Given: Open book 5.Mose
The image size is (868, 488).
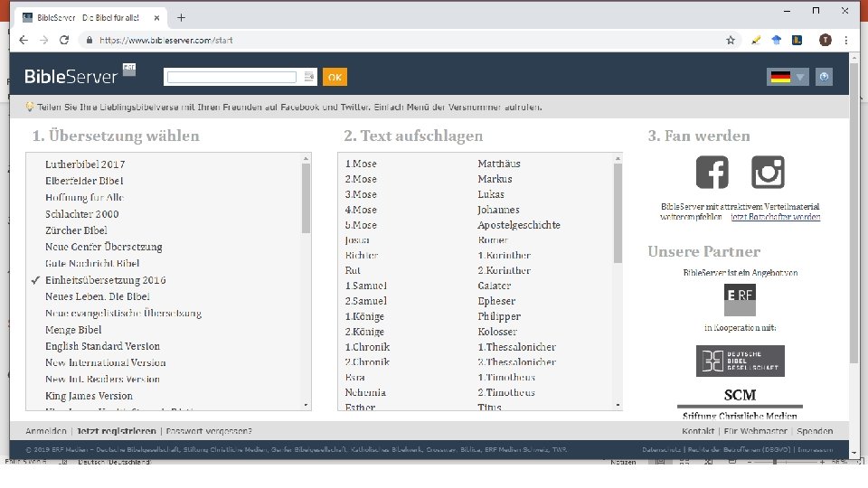Looking at the screenshot, I should click(x=361, y=225).
